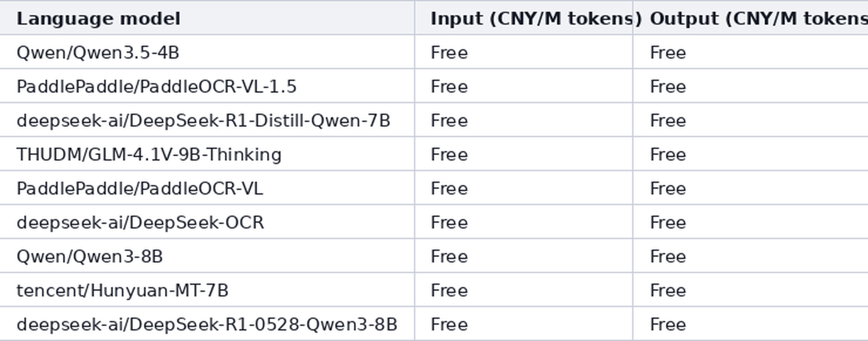The height and width of the screenshot is (341, 868).
Task: Click the input price for DeepSeek-OCR
Action: pyautogui.click(x=449, y=223)
